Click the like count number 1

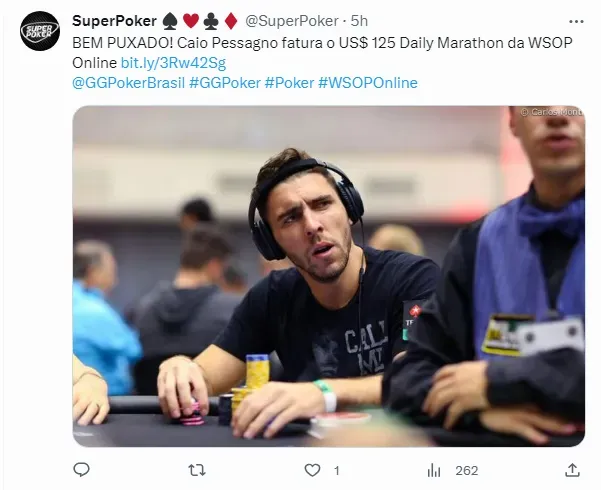337,470
